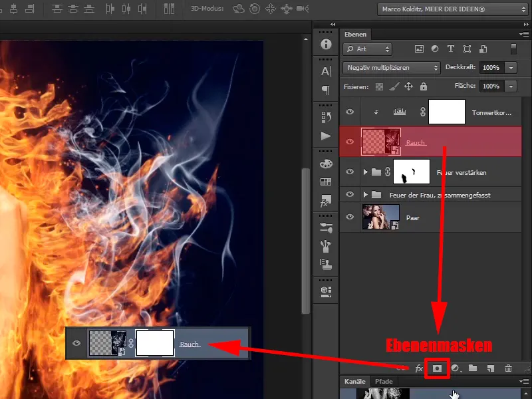The image size is (532, 399).
Task: Click the canvas vertical scrollbar
Action: pos(306,241)
